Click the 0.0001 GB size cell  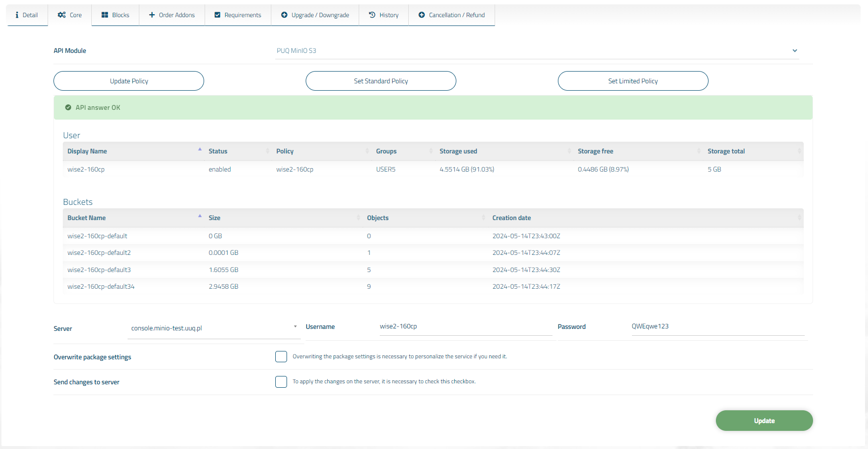tap(223, 252)
